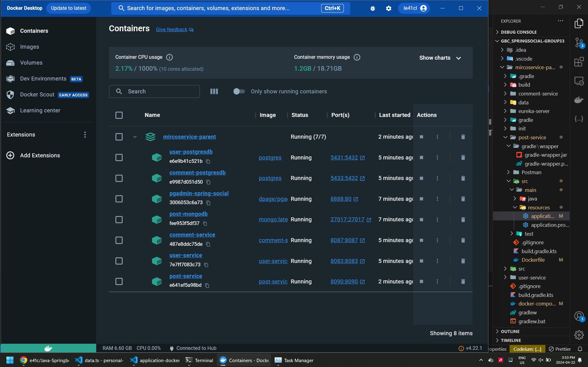
Task: Open the mongo:latest image link
Action: (273, 219)
